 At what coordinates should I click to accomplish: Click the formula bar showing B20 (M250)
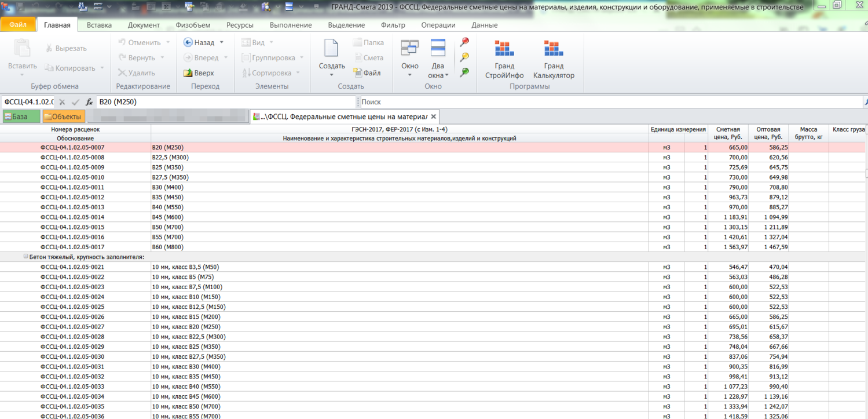(226, 102)
